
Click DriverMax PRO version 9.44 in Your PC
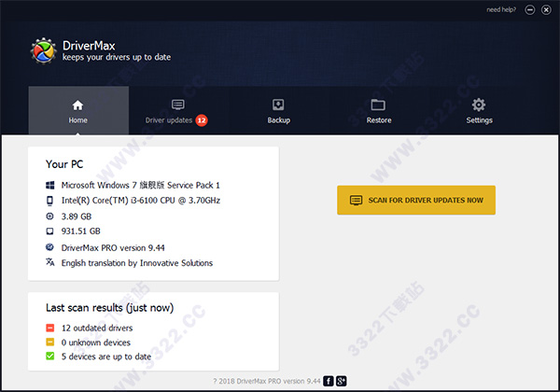[113, 247]
